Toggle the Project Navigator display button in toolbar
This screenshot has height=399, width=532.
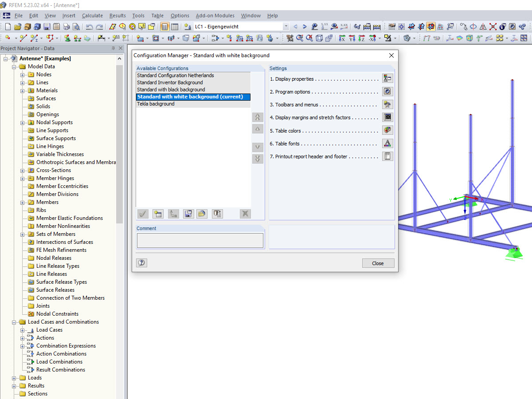click(164, 27)
